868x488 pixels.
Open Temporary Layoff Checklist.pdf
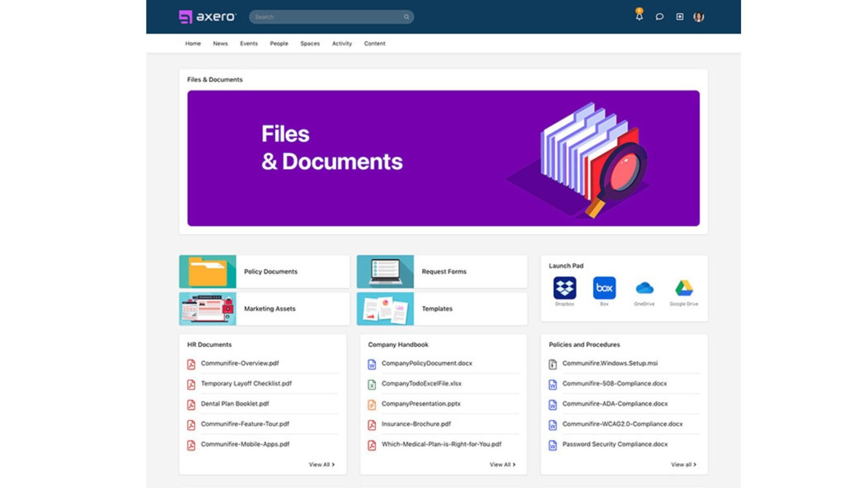coord(246,384)
